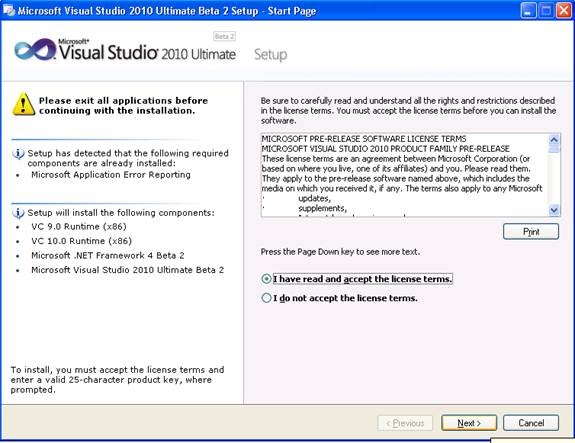The image size is (575, 443).
Task: Click info icon beside 'Setup has detected'
Action: click(18, 153)
